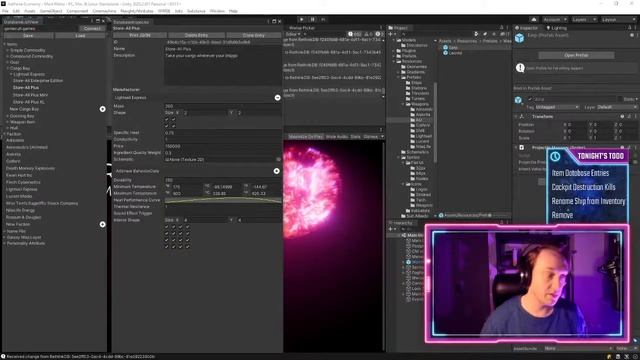The width and height of the screenshot is (640, 360).
Task: Open the Cinemachine menu
Action: coord(104,11)
